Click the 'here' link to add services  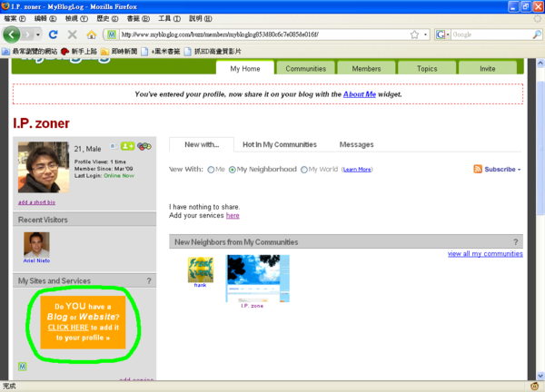pyautogui.click(x=233, y=215)
